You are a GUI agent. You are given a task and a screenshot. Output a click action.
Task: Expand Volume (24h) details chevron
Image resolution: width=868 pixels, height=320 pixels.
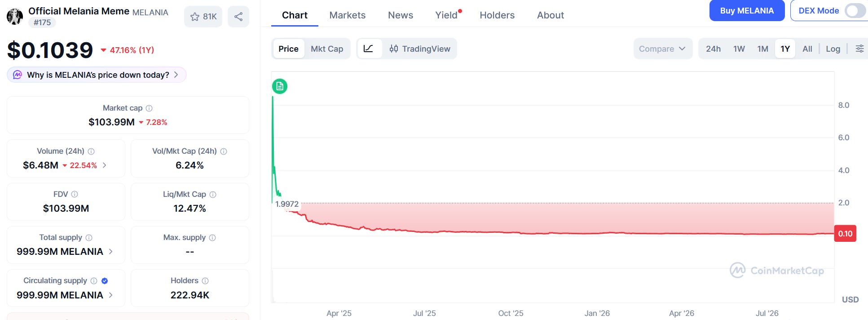(104, 165)
